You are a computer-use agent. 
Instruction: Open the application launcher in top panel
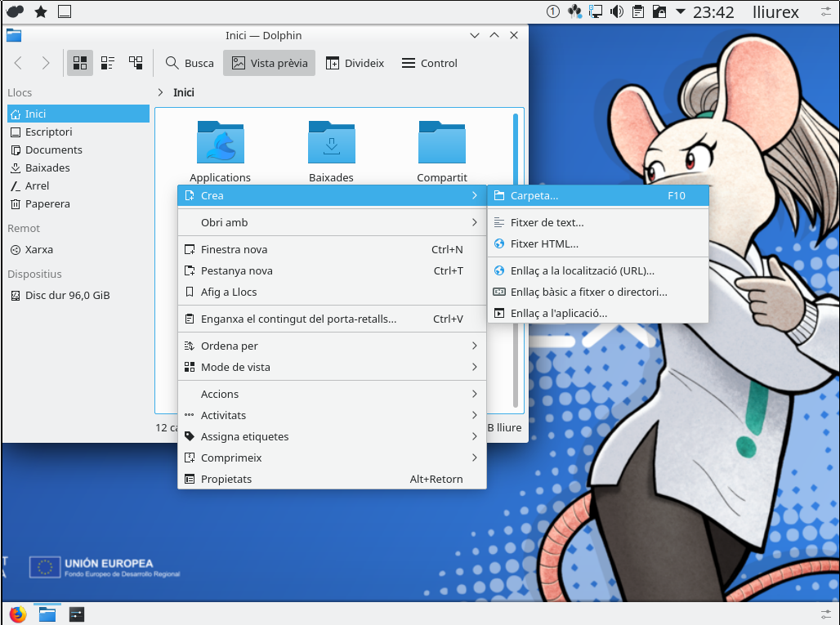point(15,11)
